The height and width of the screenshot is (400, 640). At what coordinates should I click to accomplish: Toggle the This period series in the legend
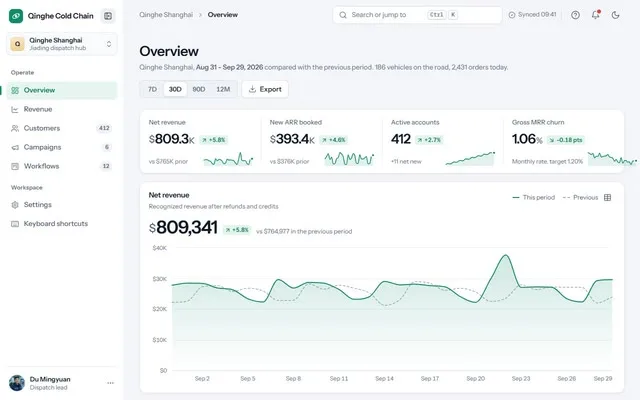point(533,198)
